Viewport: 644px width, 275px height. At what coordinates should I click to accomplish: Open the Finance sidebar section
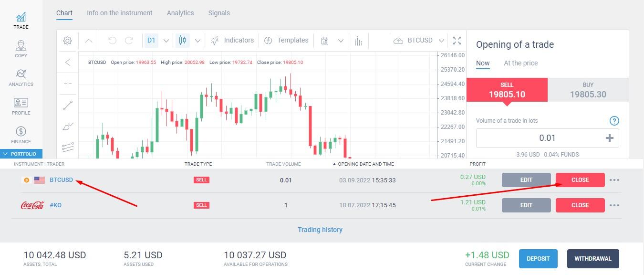(x=21, y=135)
